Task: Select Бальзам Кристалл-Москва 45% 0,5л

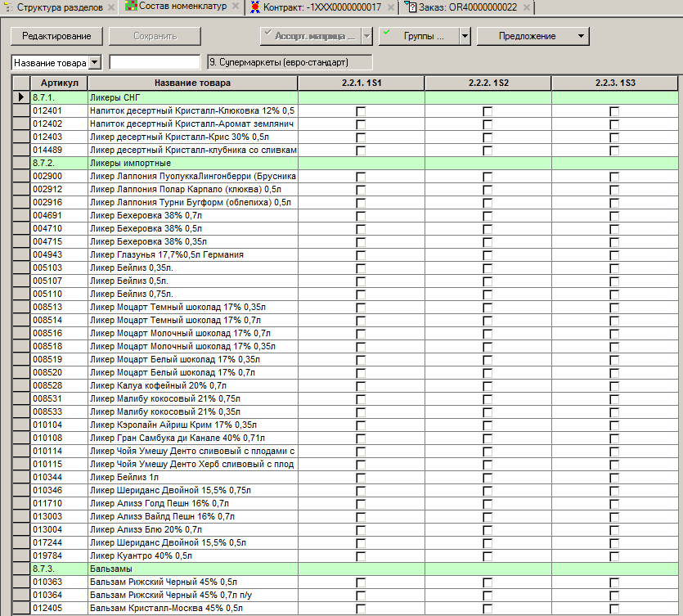Action: tap(192, 608)
